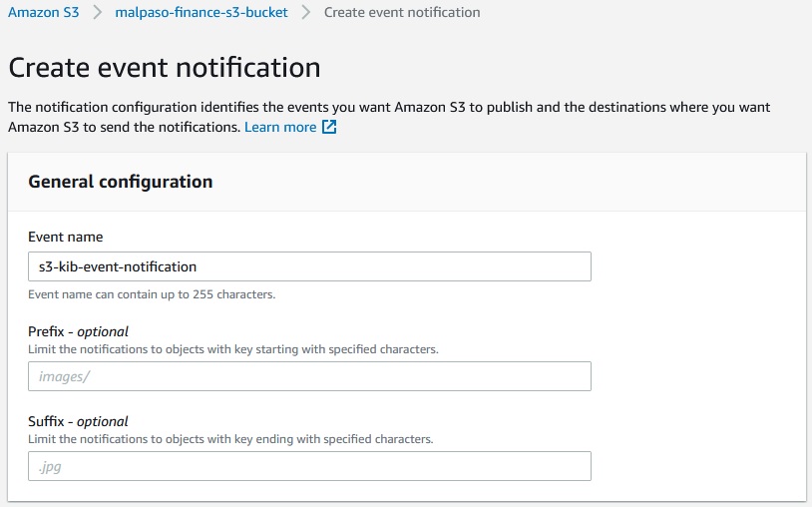Image resolution: width=812 pixels, height=507 pixels.
Task: Click the chevron before Create event notification breadcrumb
Action: (306, 13)
